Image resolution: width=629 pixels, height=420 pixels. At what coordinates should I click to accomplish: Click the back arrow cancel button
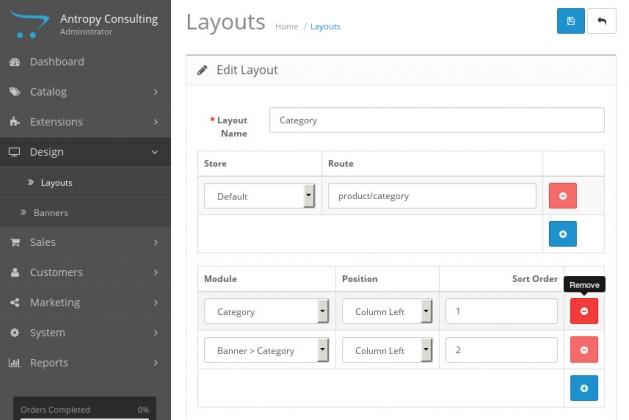tap(601, 21)
